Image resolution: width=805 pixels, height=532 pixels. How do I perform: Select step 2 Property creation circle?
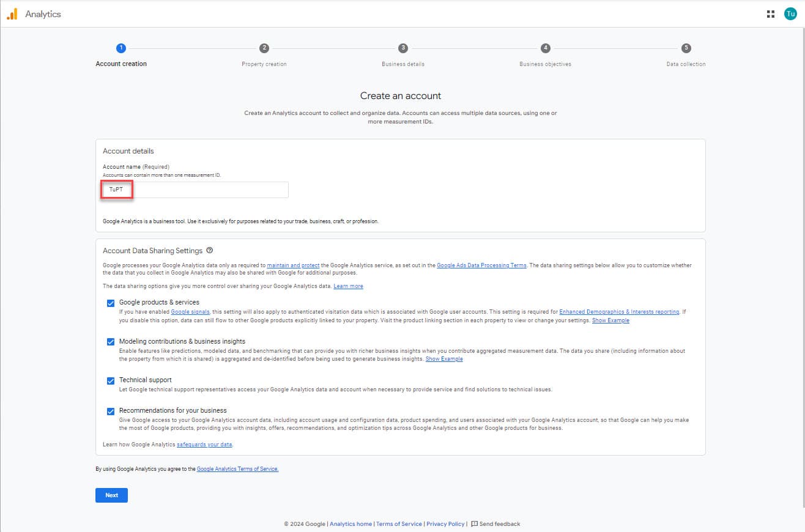coord(264,48)
